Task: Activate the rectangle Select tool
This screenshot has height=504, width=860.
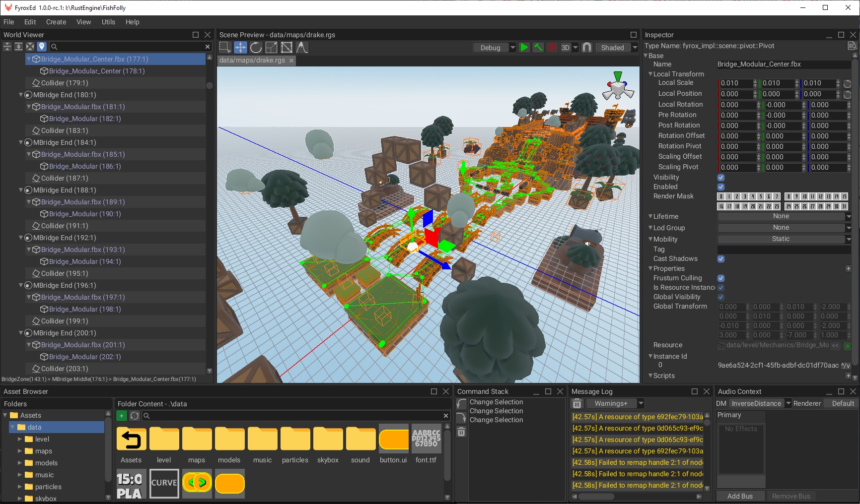Action: (x=225, y=47)
